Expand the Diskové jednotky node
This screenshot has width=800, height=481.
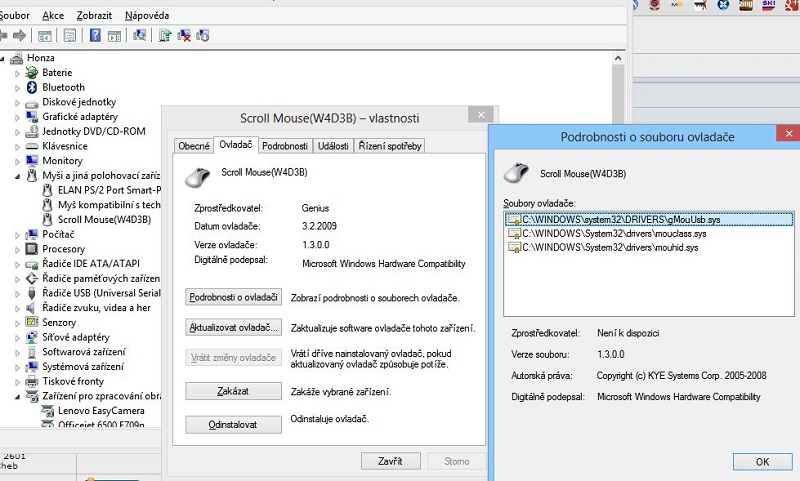pos(17,103)
